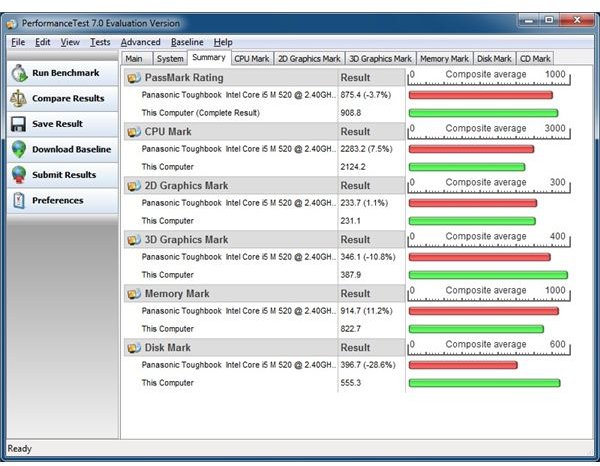Click the 396.7 (-28.6%) Disk result
This screenshot has height=466, width=600.
[x=368, y=365]
